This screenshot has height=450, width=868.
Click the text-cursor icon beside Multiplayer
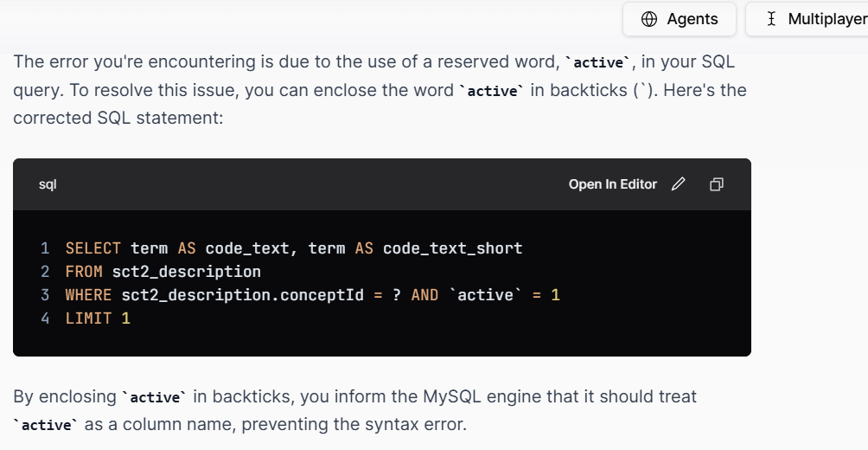tap(771, 19)
